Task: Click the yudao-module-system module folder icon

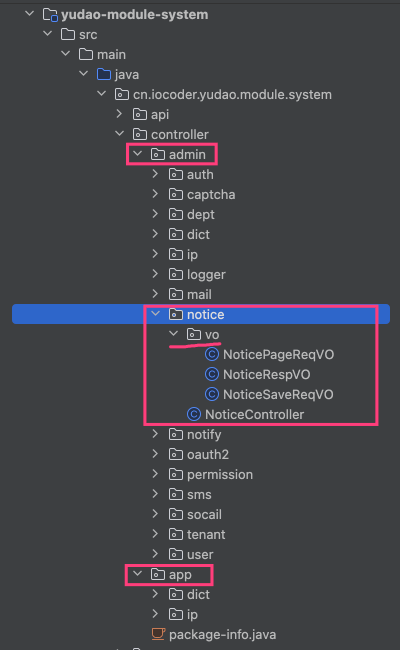Action: [x=50, y=15]
